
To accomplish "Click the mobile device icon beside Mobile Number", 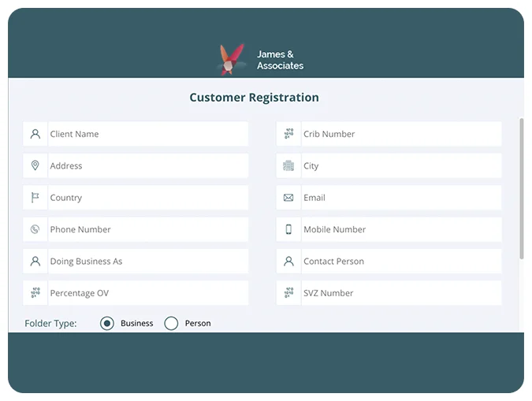I will [288, 229].
